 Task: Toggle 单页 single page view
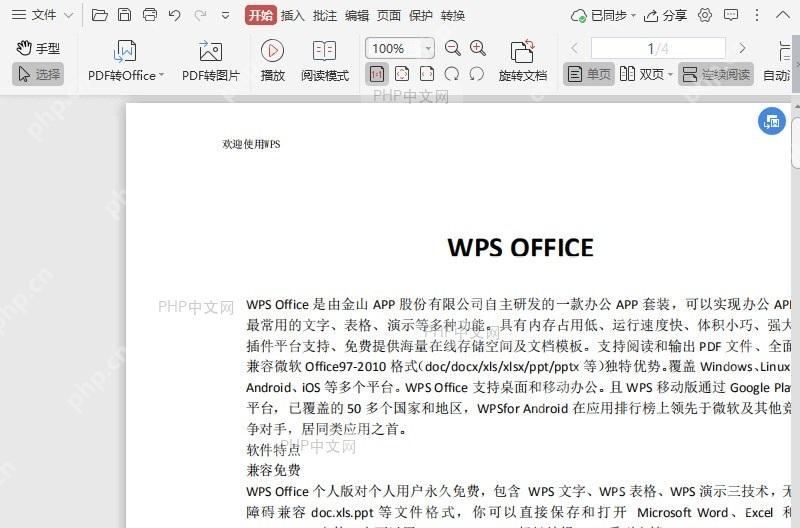[589, 74]
